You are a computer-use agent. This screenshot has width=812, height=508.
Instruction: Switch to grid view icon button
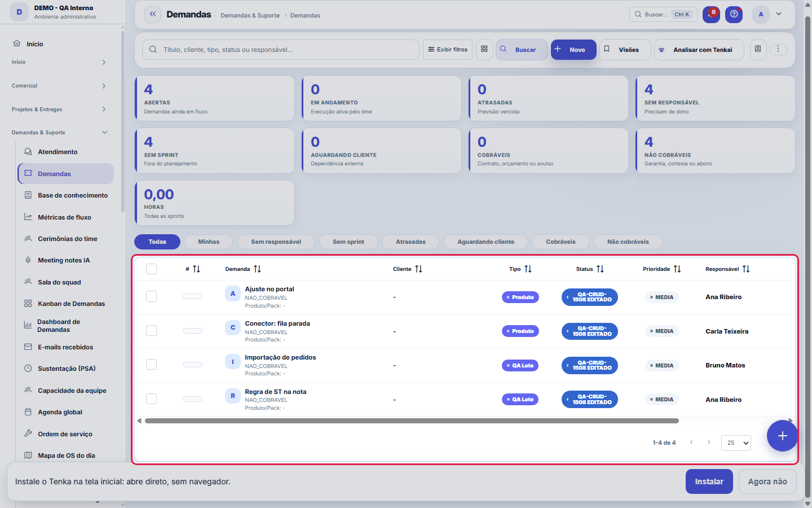point(484,49)
